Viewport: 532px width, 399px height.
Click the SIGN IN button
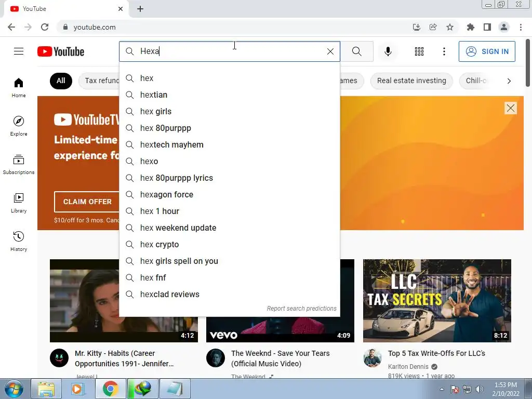[486, 51]
